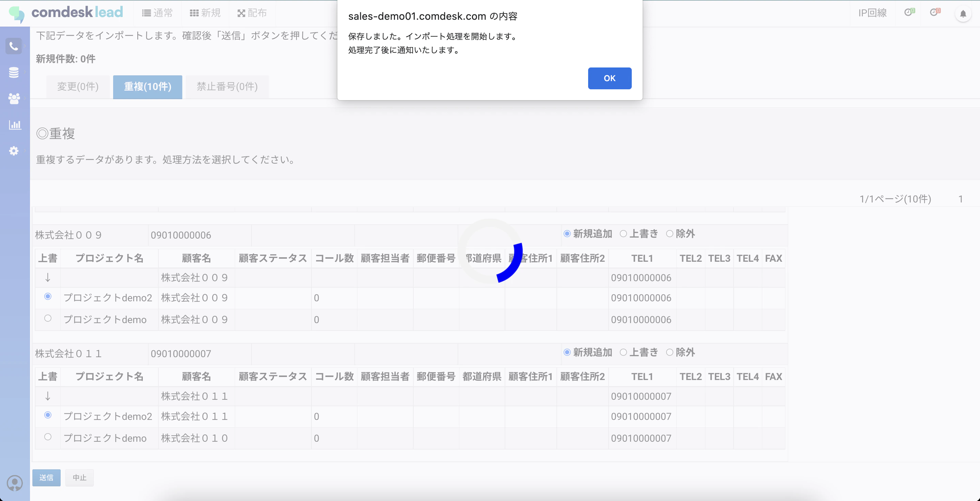Click the green badge clock icon
Image resolution: width=980 pixels, height=501 pixels.
pyautogui.click(x=909, y=13)
